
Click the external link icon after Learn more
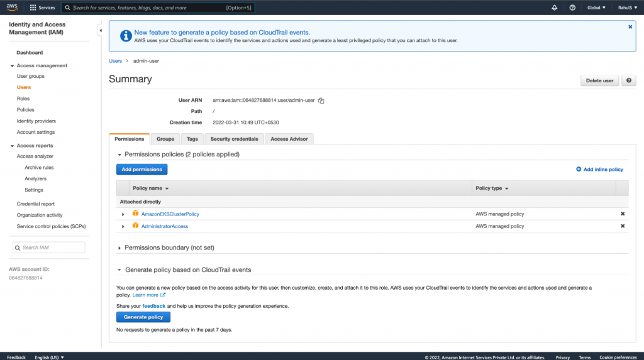(x=163, y=295)
